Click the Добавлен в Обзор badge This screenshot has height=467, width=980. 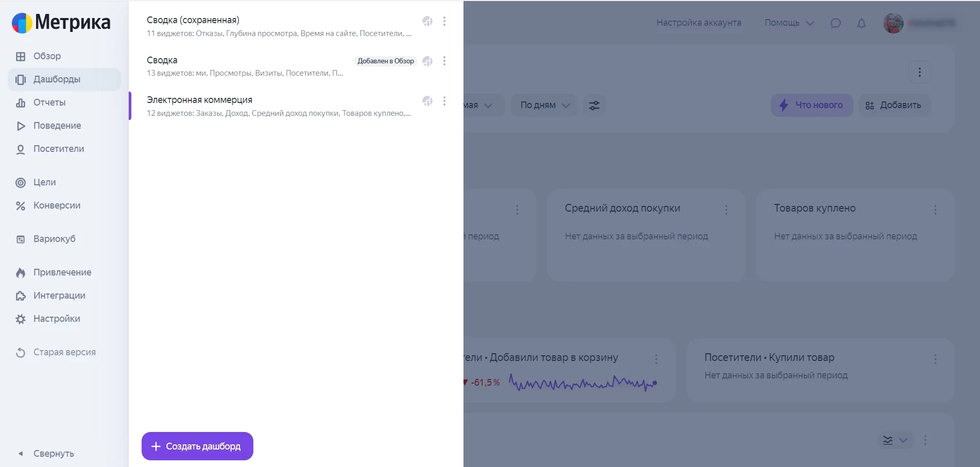coord(386,61)
